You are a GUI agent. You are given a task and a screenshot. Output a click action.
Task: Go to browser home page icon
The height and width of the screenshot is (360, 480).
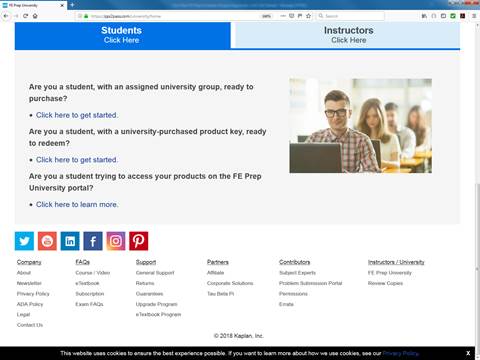pyautogui.click(x=35, y=16)
